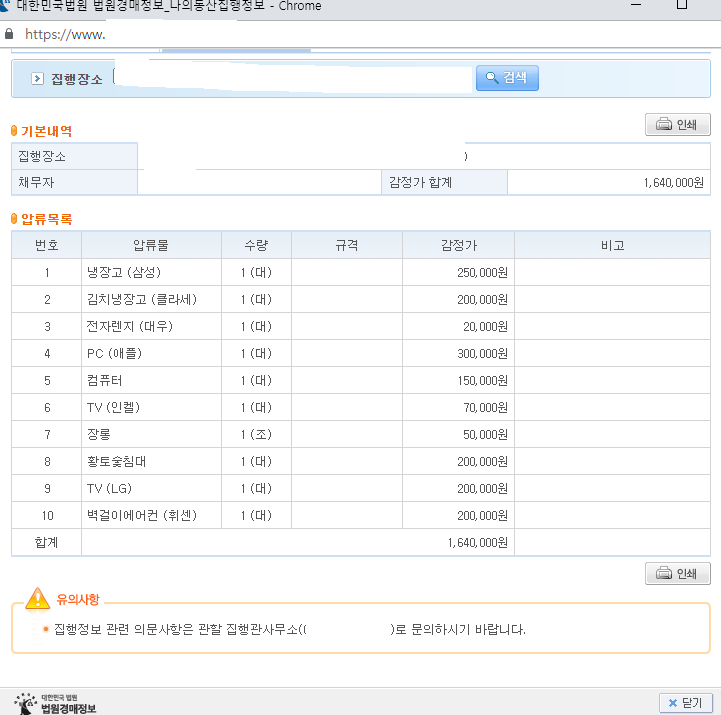Image resolution: width=721 pixels, height=715 pixels.
Task: Click the 250,000원 appraisal value
Action: 482,273
